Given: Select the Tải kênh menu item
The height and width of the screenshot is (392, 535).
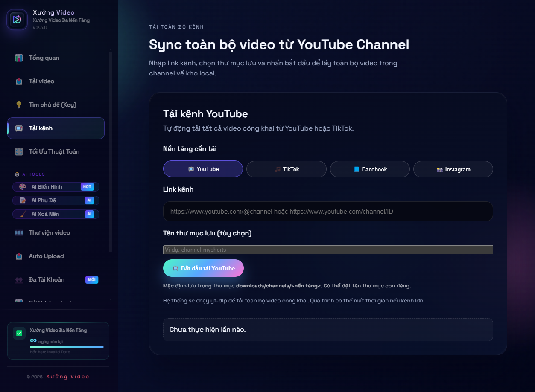Looking at the screenshot, I should (x=56, y=128).
